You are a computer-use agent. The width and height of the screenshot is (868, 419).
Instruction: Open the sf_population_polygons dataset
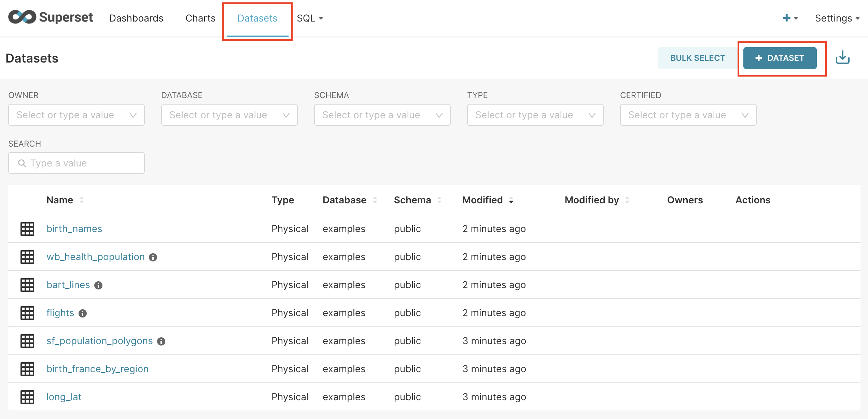tap(100, 341)
